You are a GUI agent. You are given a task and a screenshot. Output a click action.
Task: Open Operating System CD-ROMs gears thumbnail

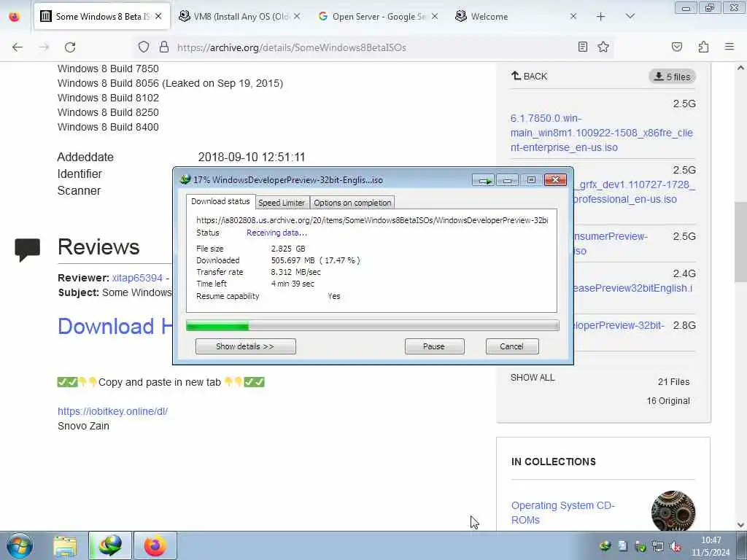point(673,512)
